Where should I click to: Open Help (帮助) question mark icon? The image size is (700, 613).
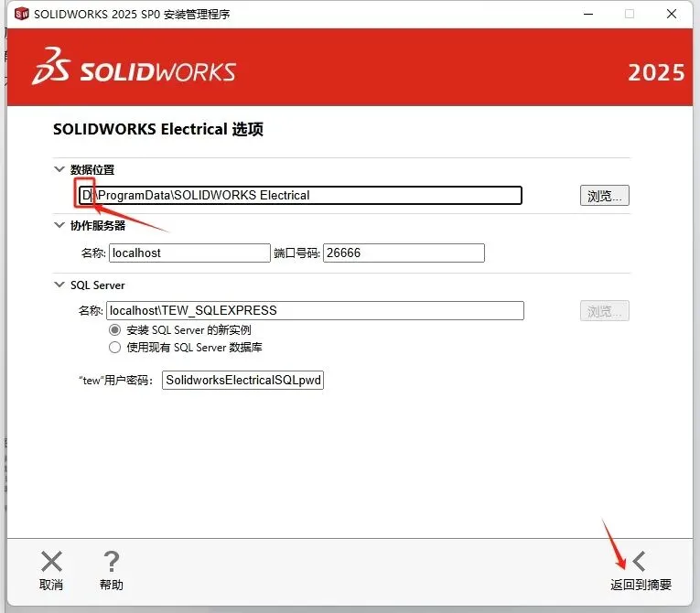[x=111, y=562]
